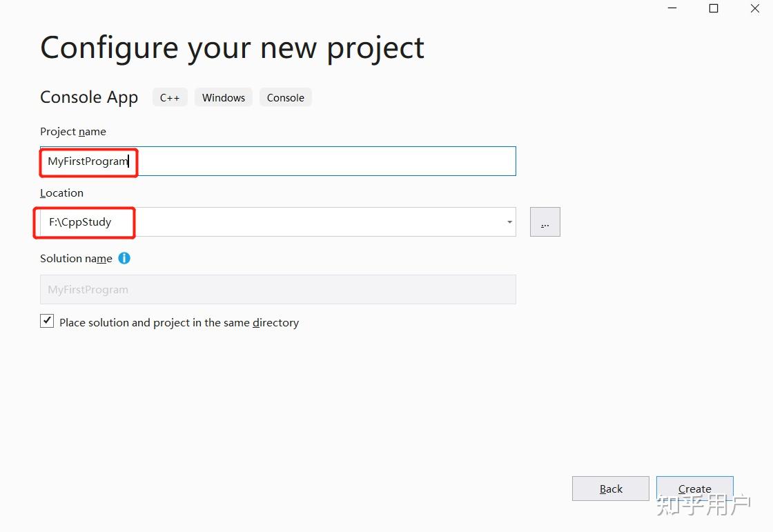Image resolution: width=773 pixels, height=532 pixels.
Task: Click the Console project type tag
Action: pos(286,97)
